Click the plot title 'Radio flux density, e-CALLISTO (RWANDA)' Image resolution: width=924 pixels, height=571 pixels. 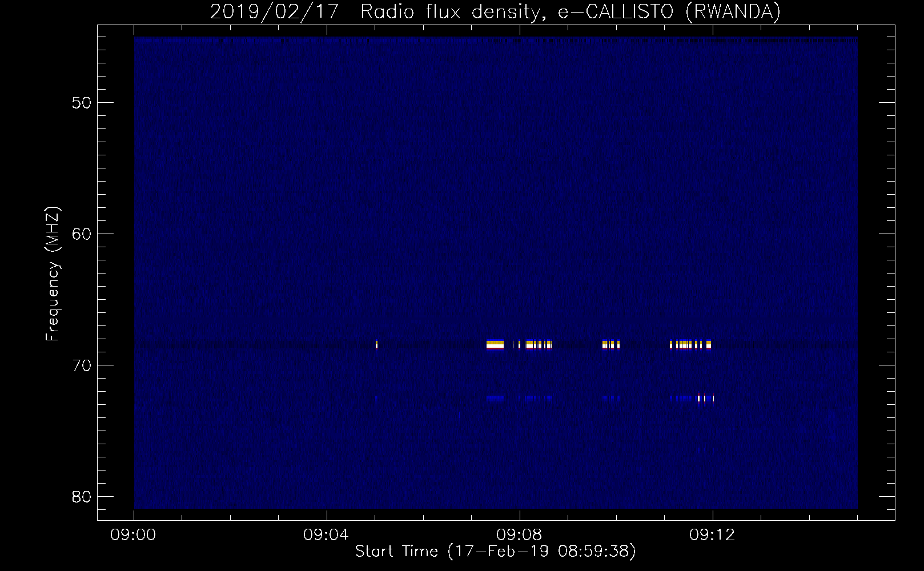pyautogui.click(x=571, y=11)
